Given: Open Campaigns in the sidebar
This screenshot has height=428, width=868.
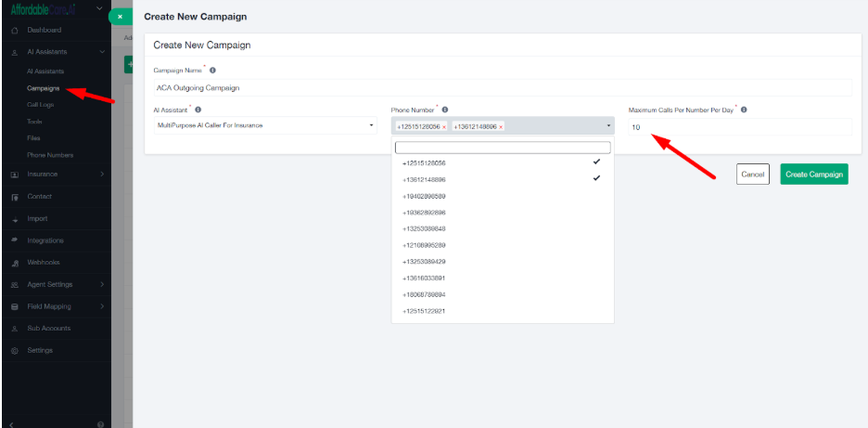Looking at the screenshot, I should click(44, 89).
